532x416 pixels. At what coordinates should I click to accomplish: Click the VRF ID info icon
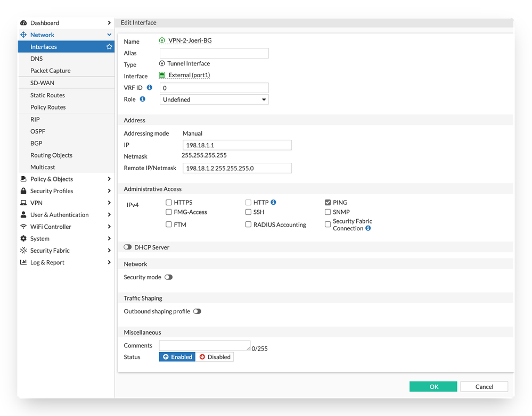[x=149, y=87]
